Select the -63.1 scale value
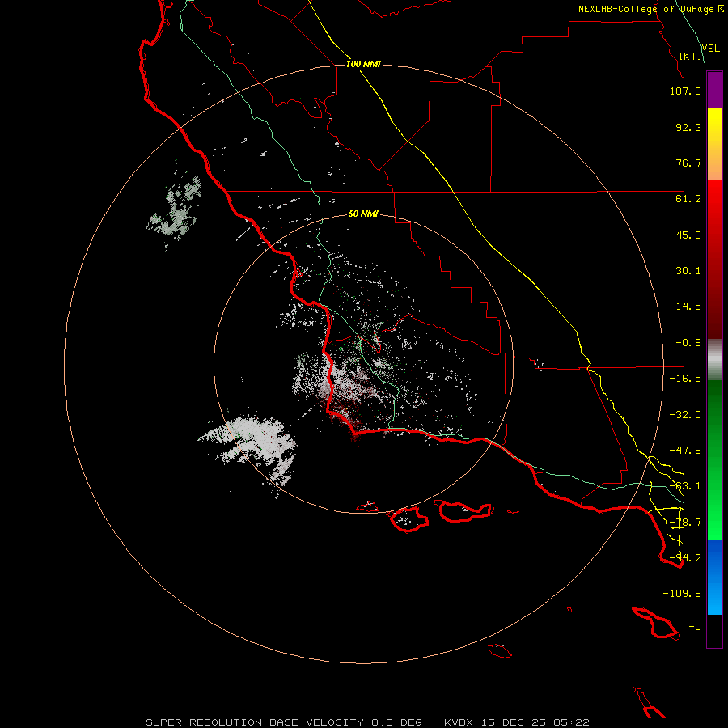The height and width of the screenshot is (728, 728). (685, 486)
